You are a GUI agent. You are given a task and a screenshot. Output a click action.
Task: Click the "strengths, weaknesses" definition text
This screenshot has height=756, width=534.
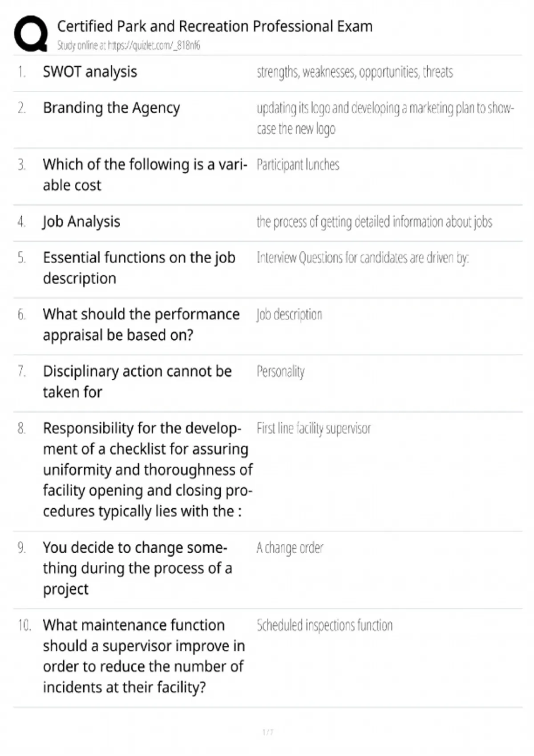point(355,72)
